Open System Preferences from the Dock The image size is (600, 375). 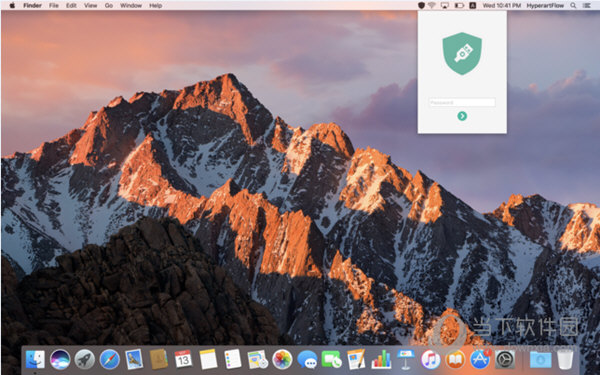pos(505,359)
